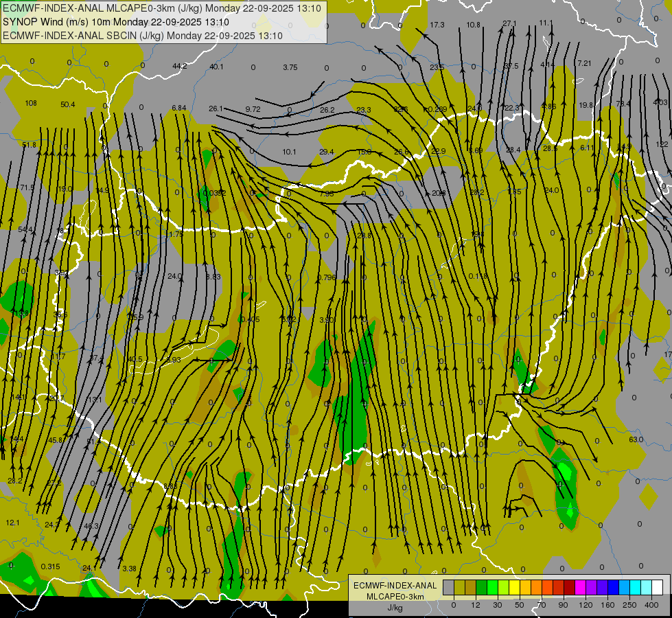
Task: Click the bright green legend swatch
Action: [492, 587]
